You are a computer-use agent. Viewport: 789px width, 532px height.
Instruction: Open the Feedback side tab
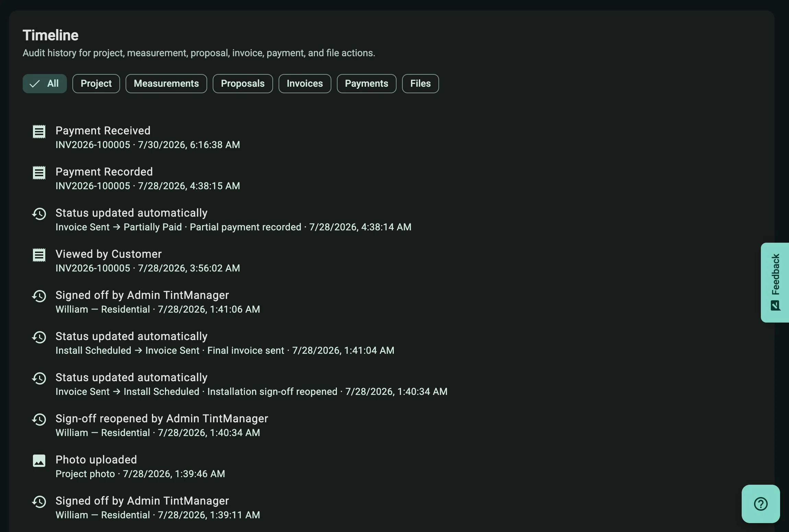coord(775,282)
